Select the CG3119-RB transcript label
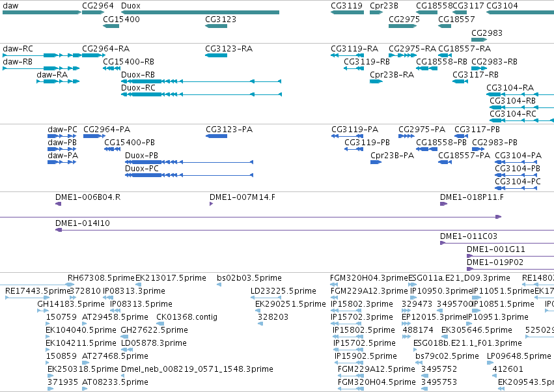 pos(367,62)
